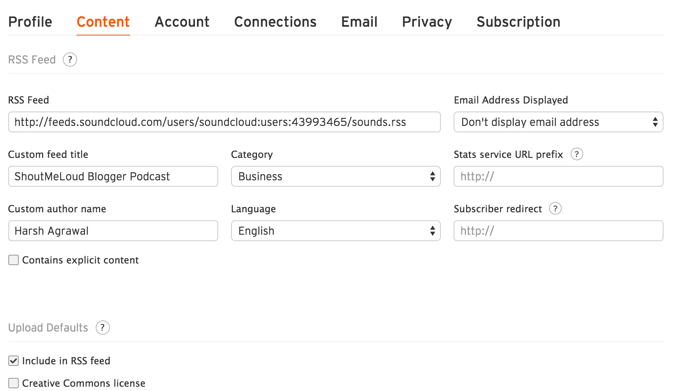The height and width of the screenshot is (391, 675).
Task: Show help for Stats service URL prefix
Action: [x=576, y=154]
